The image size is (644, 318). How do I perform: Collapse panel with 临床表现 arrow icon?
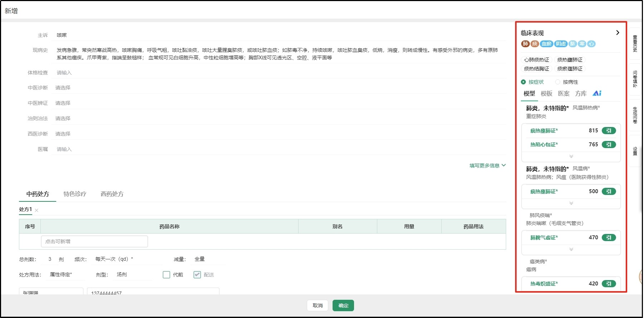[618, 33]
